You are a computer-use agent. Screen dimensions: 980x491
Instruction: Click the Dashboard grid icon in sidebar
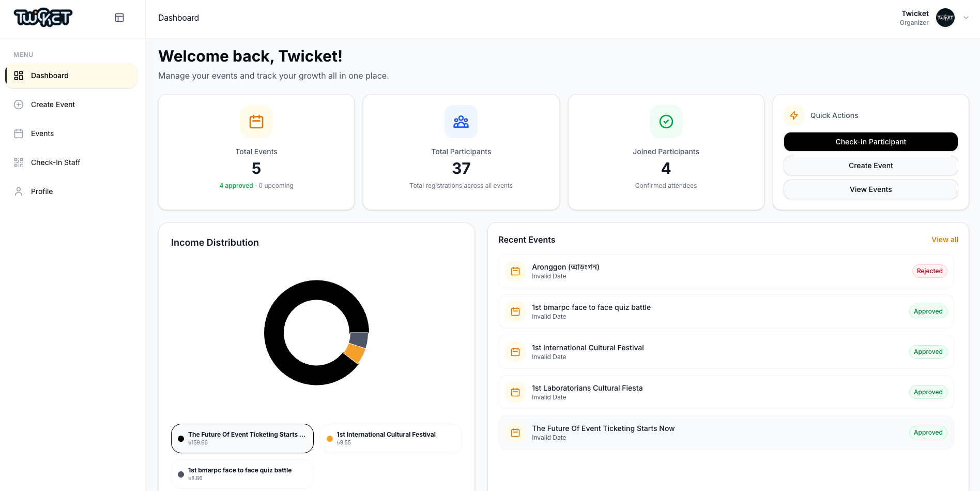coord(19,76)
